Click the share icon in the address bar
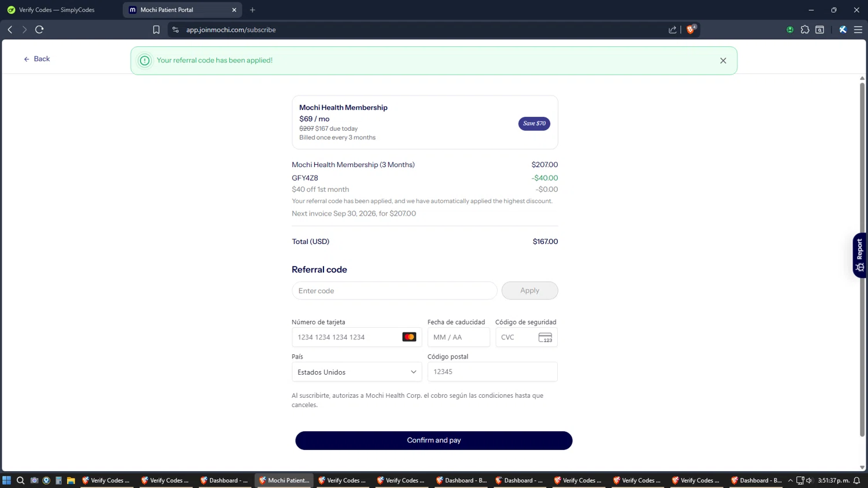The width and height of the screenshot is (868, 488). pos(672,29)
